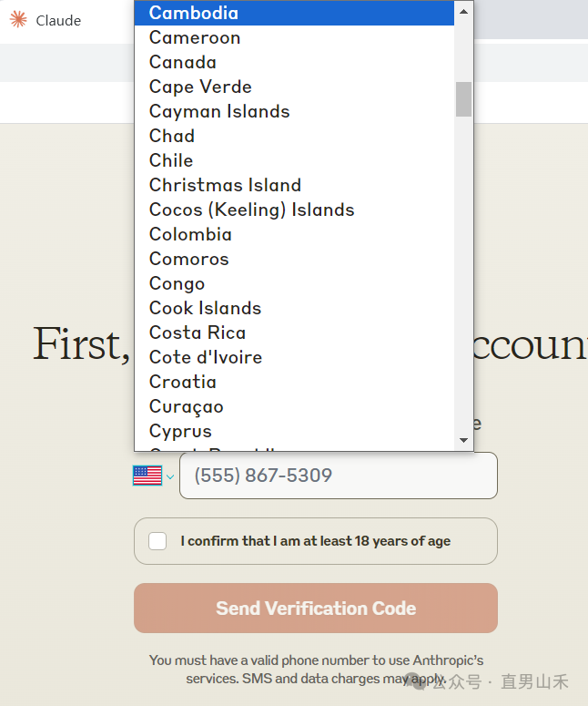Screen dimensions: 588x706
Task: Click the United States flag icon
Action: click(147, 476)
